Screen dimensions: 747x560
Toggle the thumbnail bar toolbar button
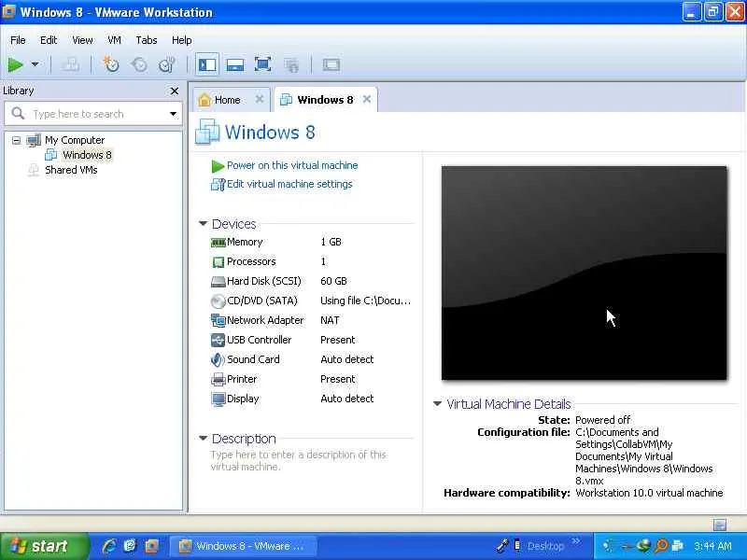235,64
